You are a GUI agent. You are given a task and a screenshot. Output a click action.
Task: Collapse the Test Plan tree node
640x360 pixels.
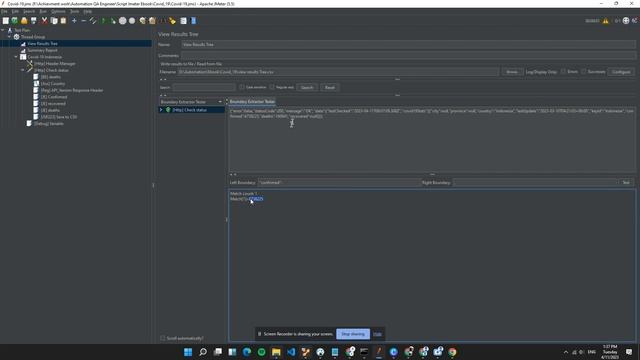3,30
